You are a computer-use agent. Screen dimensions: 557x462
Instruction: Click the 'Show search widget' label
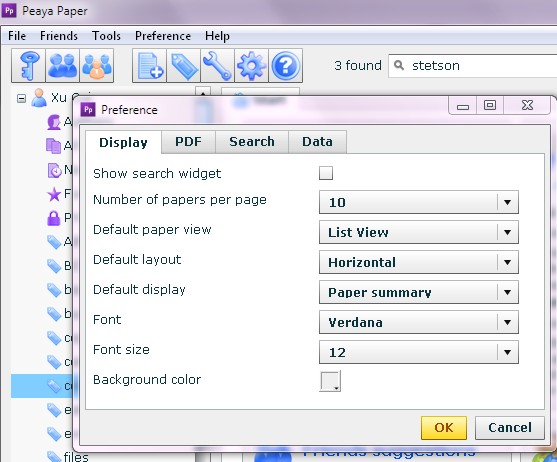click(157, 174)
